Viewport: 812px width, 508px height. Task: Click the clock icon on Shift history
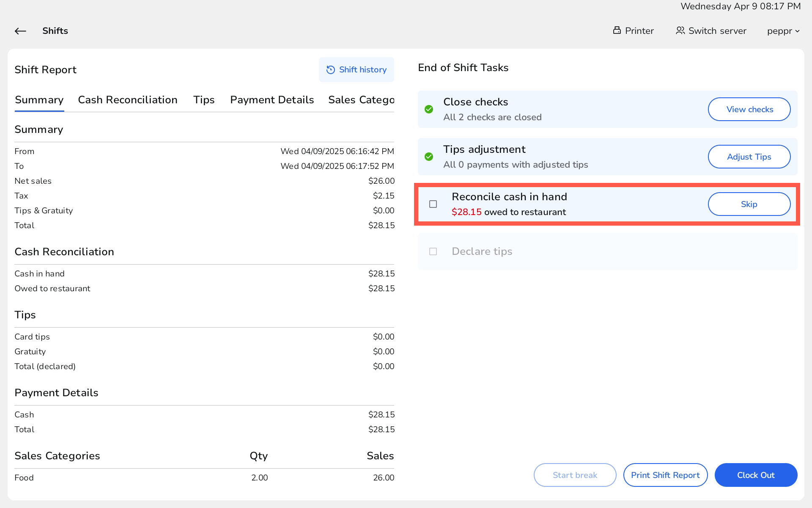click(331, 69)
